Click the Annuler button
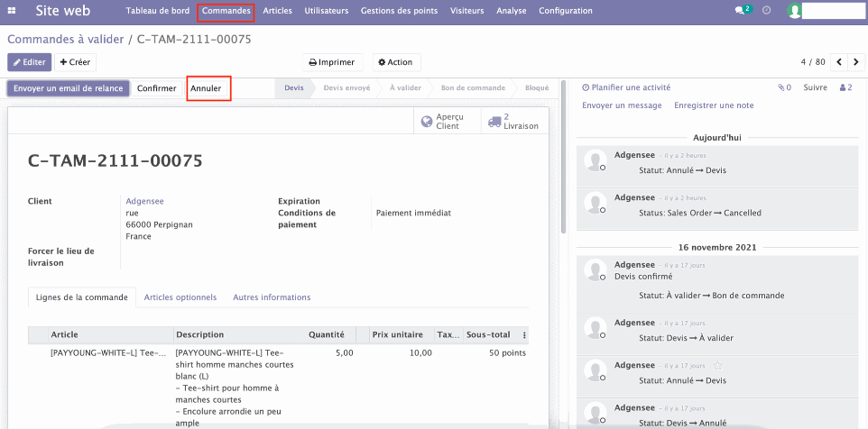Screen dimensions: 868x429 (207, 88)
